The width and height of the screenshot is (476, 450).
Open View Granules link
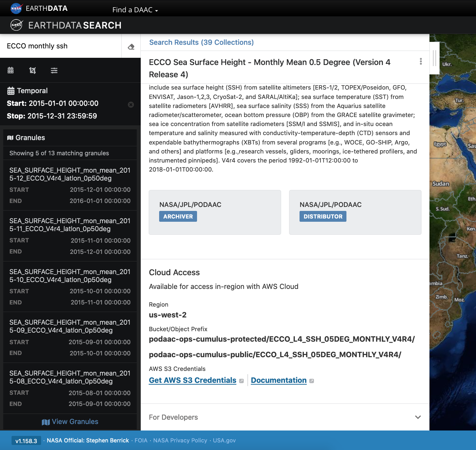(70, 421)
